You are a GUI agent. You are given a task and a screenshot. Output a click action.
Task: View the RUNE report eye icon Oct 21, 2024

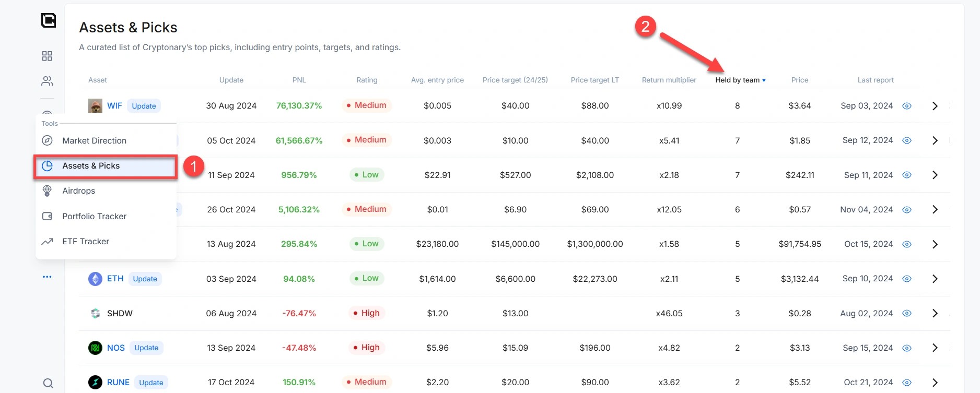tap(907, 383)
